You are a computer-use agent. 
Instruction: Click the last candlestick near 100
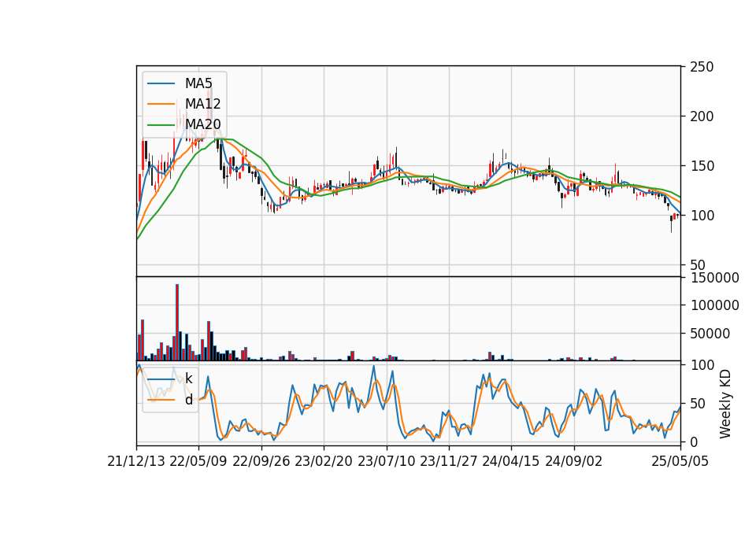click(x=677, y=216)
